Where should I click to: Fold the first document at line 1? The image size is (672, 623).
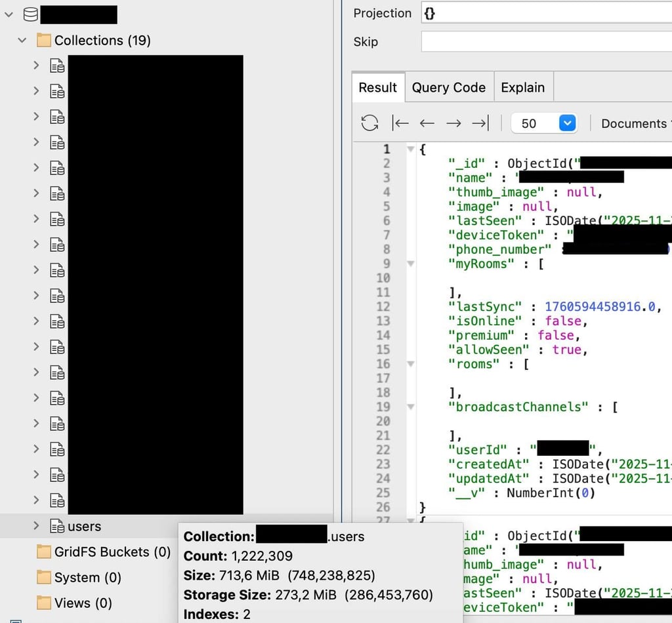click(411, 149)
